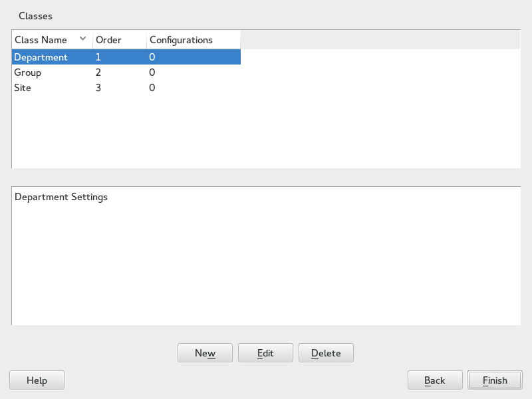
Task: Open the Help dialog
Action: click(37, 380)
